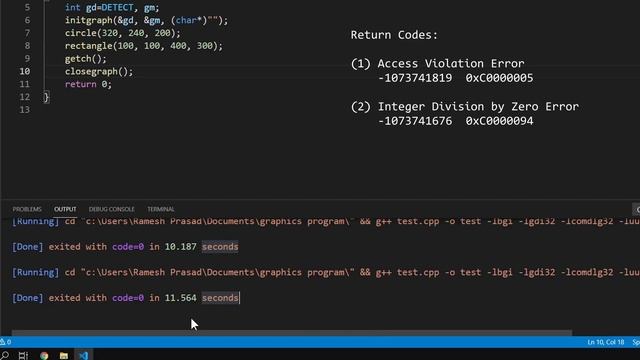Screen dimensions: 640x360
Task: Click the 'int gd=DETECT, gm;' code line
Action: (112, 7)
